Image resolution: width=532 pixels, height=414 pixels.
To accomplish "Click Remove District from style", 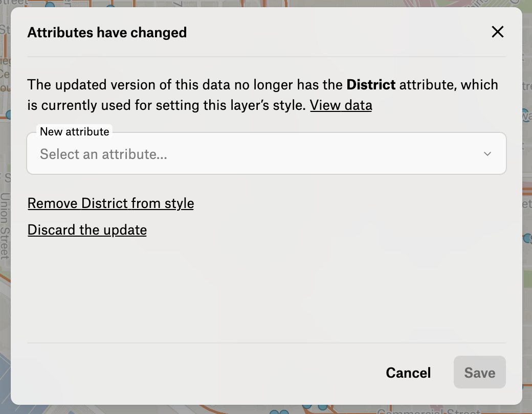I will click(110, 203).
